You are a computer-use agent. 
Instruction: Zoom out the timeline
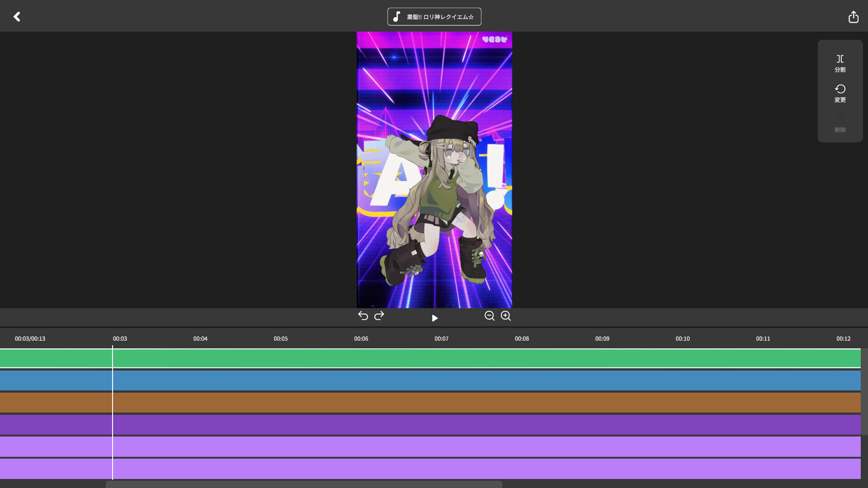489,316
